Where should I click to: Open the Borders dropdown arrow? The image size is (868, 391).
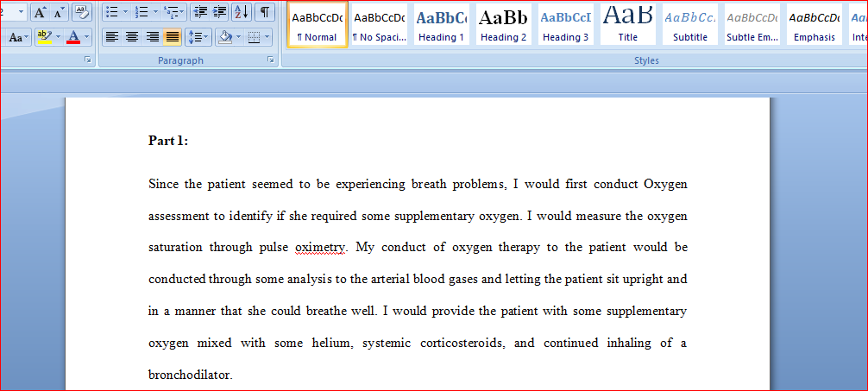pyautogui.click(x=267, y=38)
